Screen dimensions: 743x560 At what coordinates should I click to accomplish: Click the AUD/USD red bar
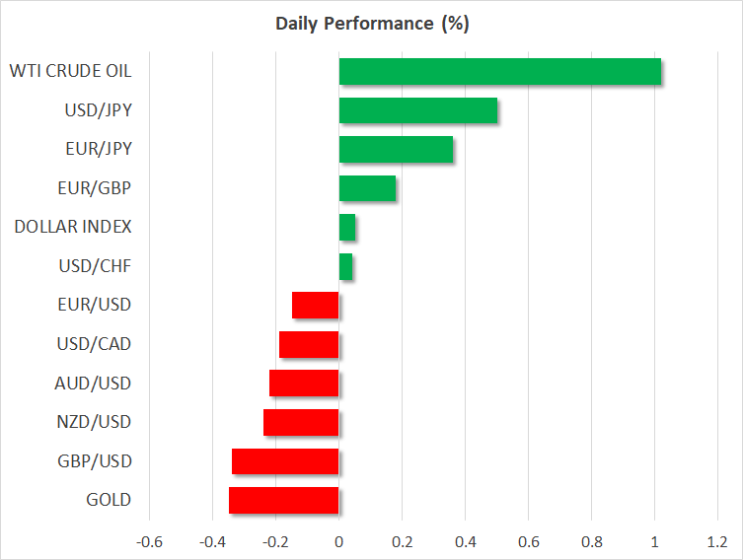304,383
